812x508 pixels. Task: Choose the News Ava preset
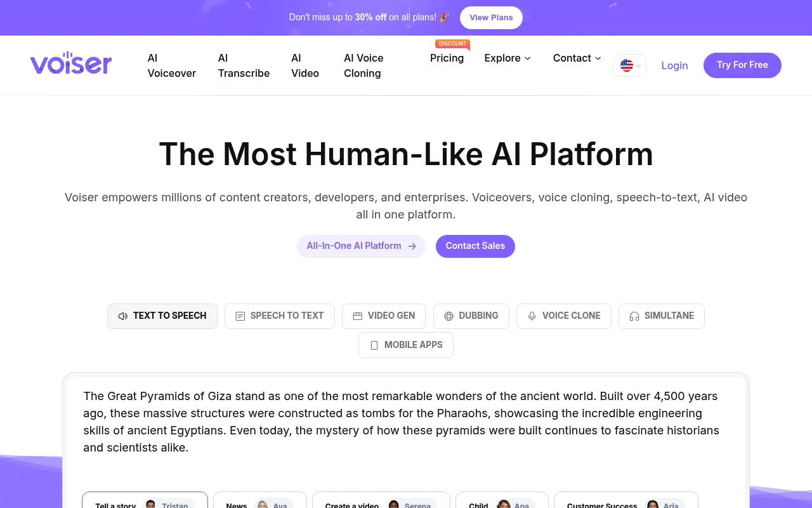(260, 500)
